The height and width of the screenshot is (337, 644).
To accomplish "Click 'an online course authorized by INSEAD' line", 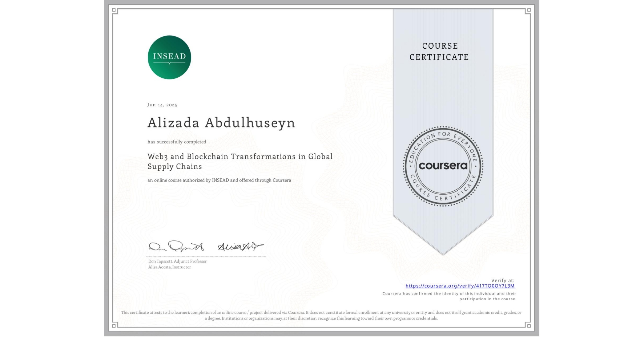I will pos(219,180).
